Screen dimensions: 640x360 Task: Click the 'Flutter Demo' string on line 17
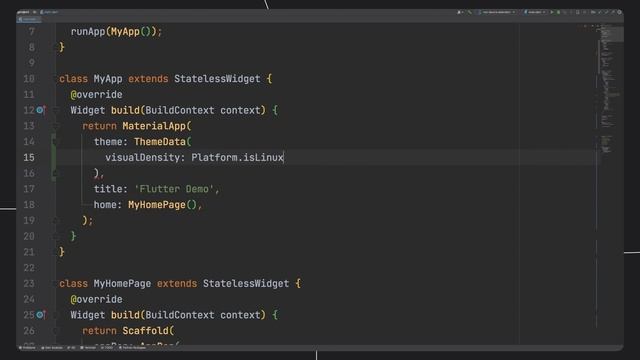click(x=174, y=189)
